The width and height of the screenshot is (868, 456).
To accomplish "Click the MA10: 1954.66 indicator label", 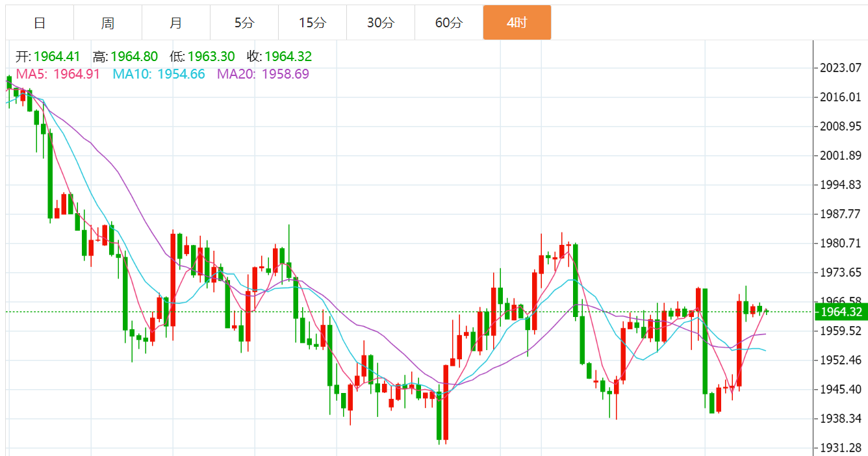I will pyautogui.click(x=159, y=74).
